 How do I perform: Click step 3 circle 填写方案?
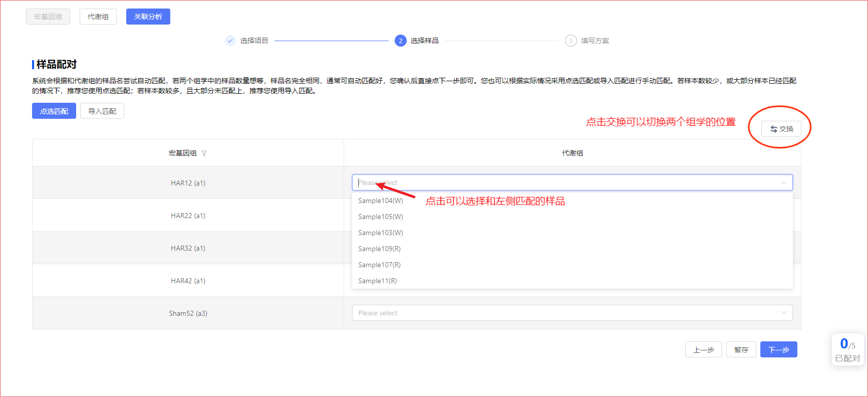[x=570, y=41]
